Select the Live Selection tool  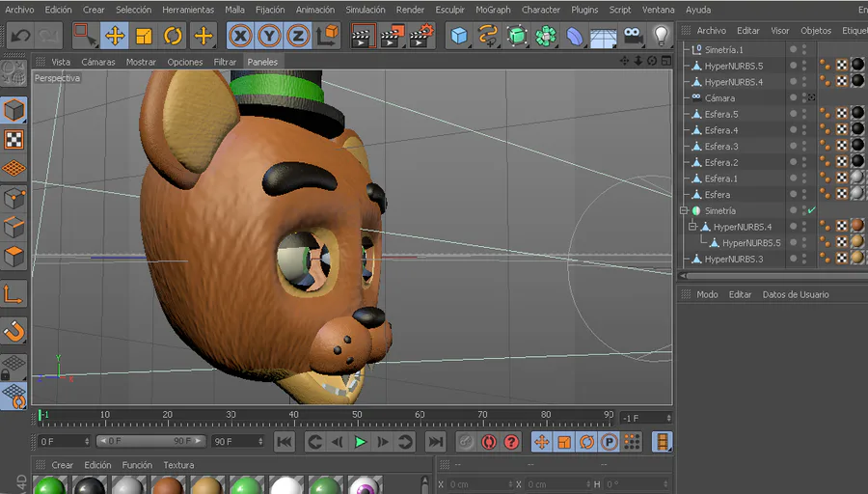[x=85, y=36]
